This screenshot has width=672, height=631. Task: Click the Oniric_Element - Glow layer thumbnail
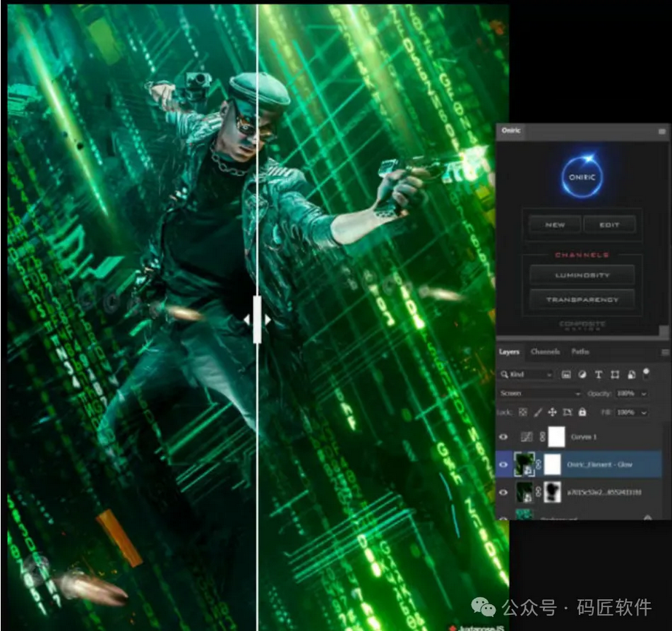[x=524, y=464]
